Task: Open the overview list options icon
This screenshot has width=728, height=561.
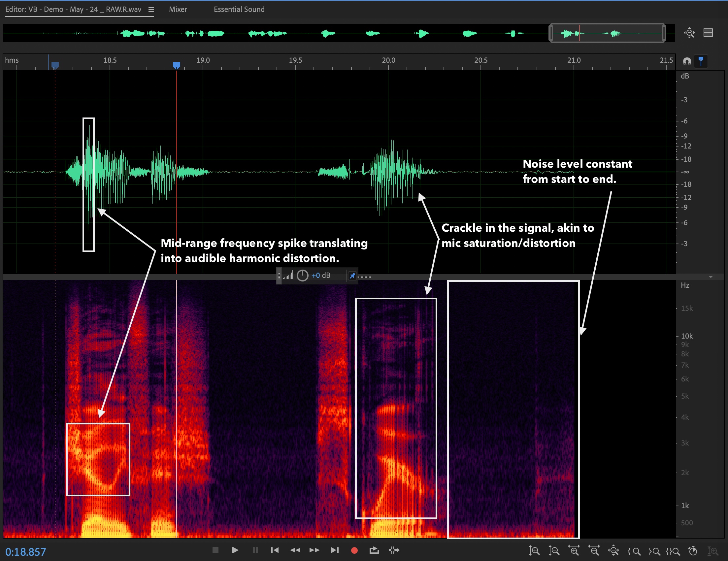Action: click(x=708, y=33)
